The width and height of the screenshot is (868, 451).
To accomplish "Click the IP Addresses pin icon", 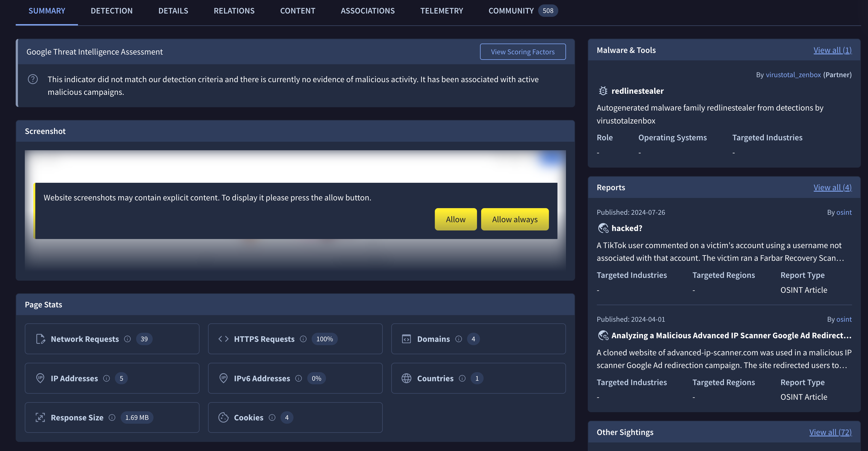I will [x=40, y=378].
